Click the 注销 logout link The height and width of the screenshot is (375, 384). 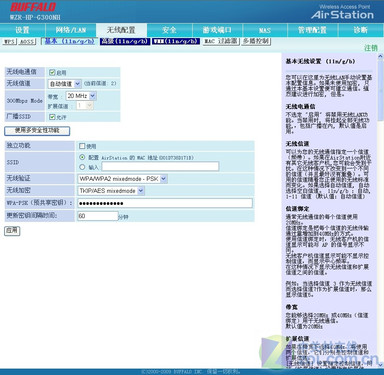point(371,48)
